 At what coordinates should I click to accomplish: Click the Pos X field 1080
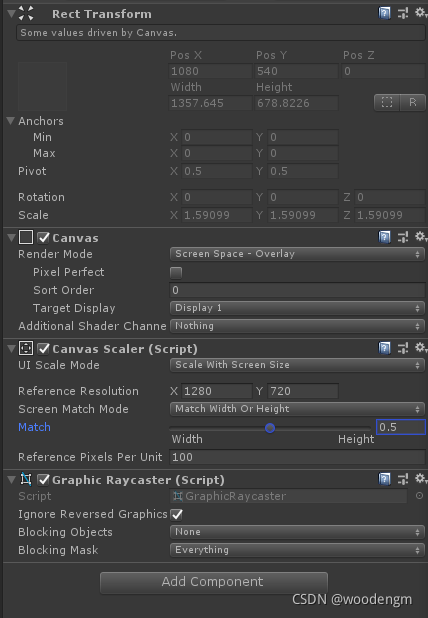210,71
